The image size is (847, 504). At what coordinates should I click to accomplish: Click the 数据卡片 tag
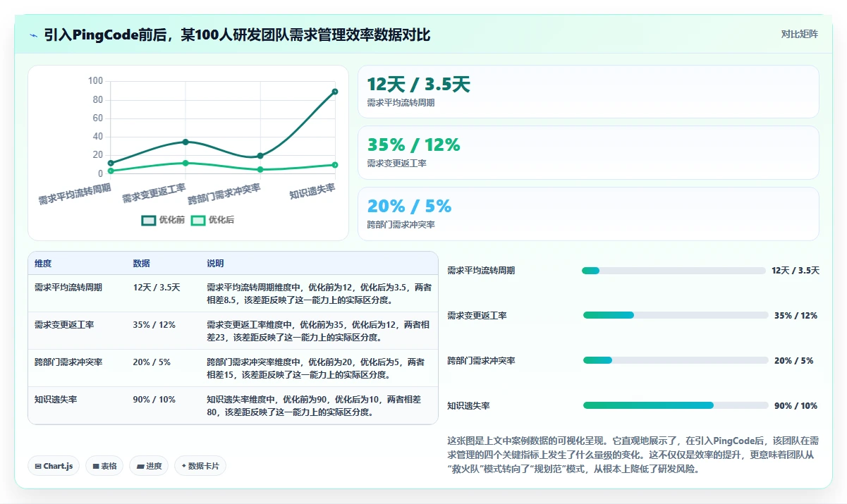point(200,466)
